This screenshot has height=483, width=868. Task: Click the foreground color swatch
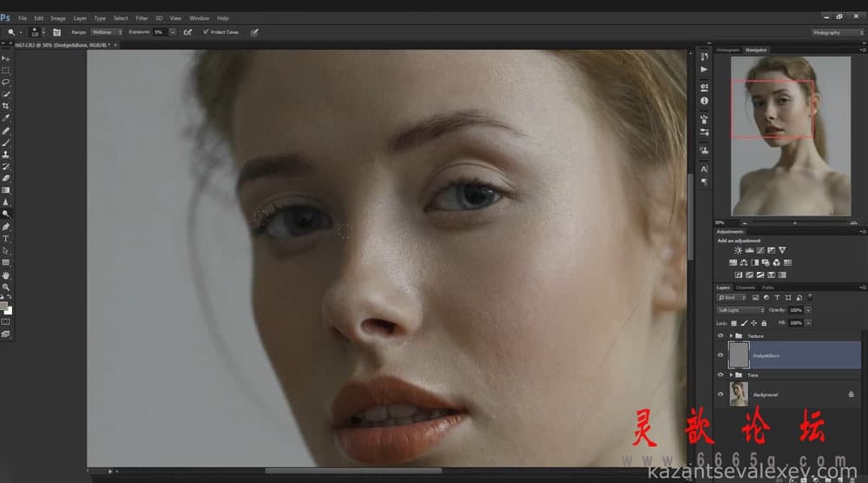[3, 306]
